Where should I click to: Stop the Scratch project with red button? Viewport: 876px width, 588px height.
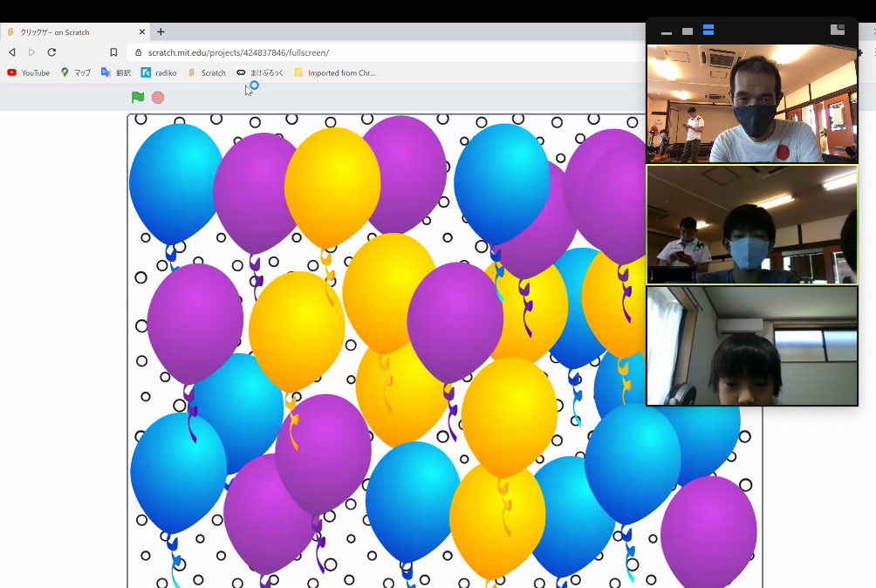coord(158,98)
